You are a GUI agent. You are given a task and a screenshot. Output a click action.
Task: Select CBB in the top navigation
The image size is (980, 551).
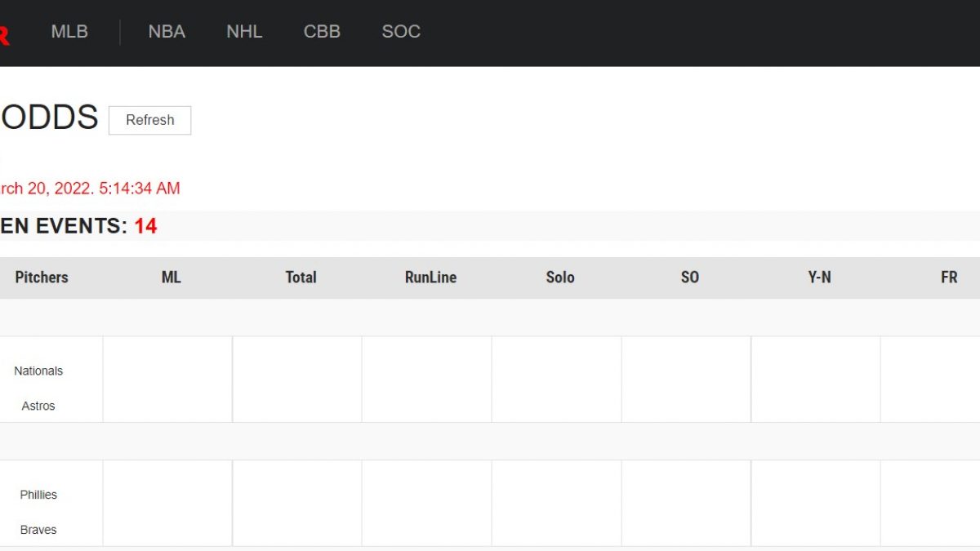(x=322, y=32)
